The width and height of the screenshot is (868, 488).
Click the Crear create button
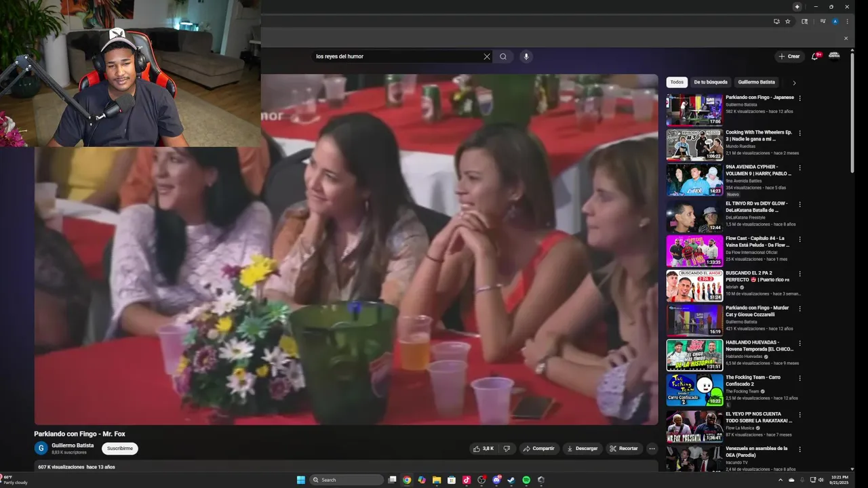click(789, 56)
